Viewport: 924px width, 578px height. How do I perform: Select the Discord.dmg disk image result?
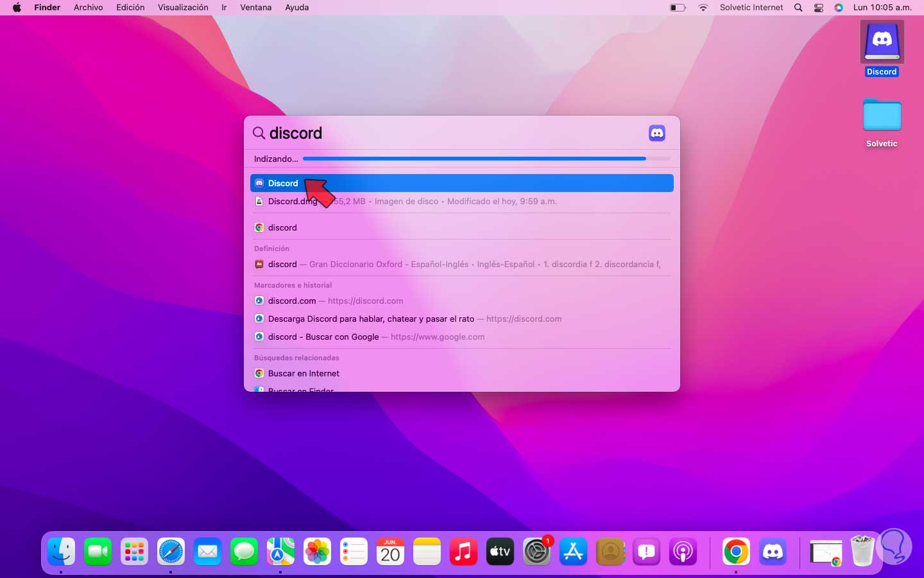462,201
